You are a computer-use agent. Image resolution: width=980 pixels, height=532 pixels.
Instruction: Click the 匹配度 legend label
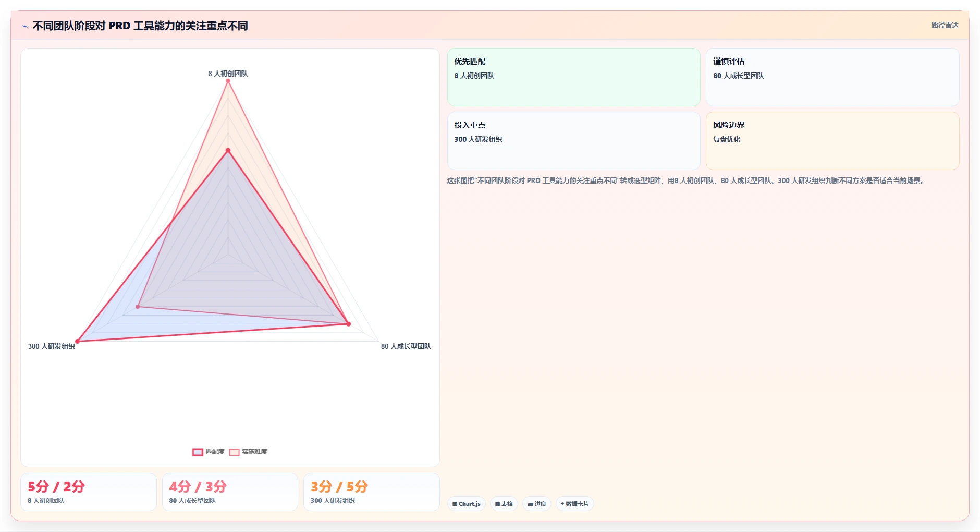(215, 452)
